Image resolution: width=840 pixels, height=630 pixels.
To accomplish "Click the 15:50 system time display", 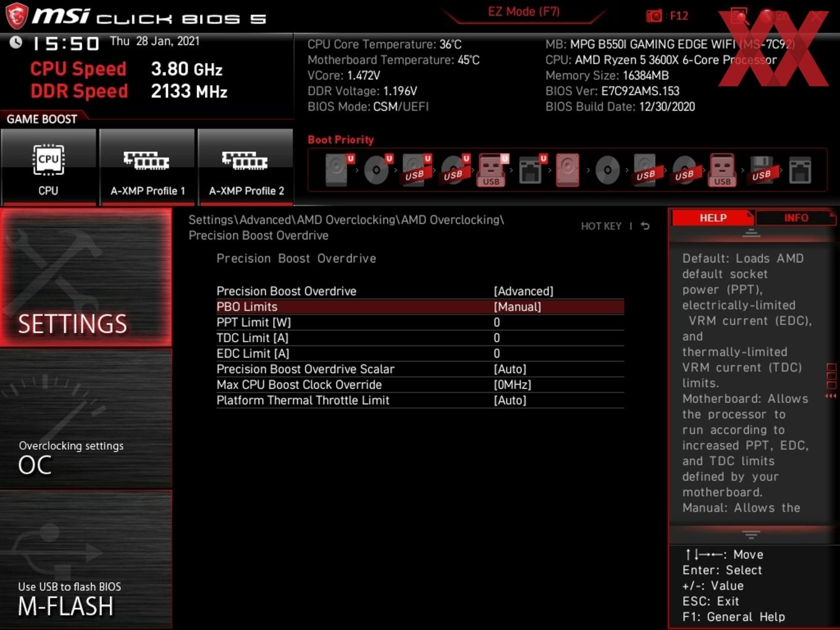I will (65, 43).
